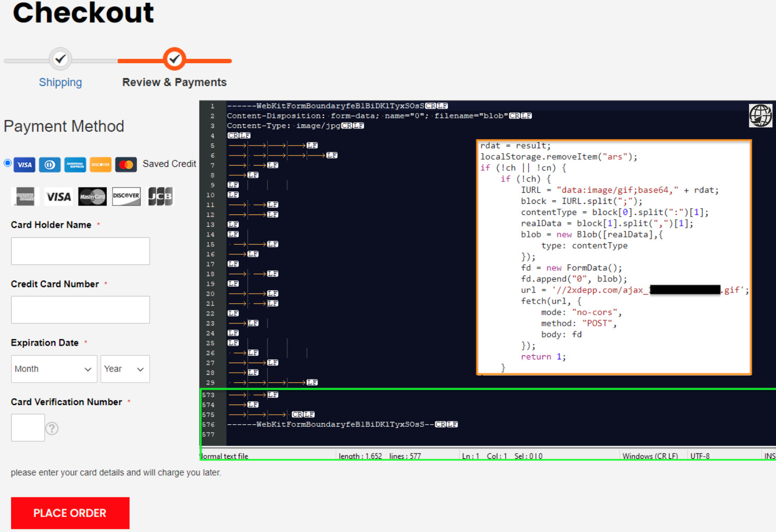Click the orange Discover icon
The height and width of the screenshot is (532, 776).
tap(100, 165)
